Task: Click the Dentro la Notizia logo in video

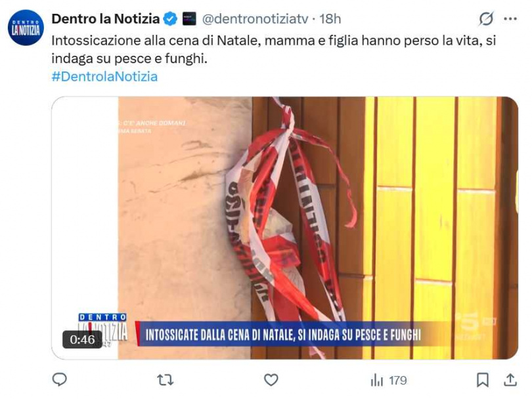Action: (102, 327)
